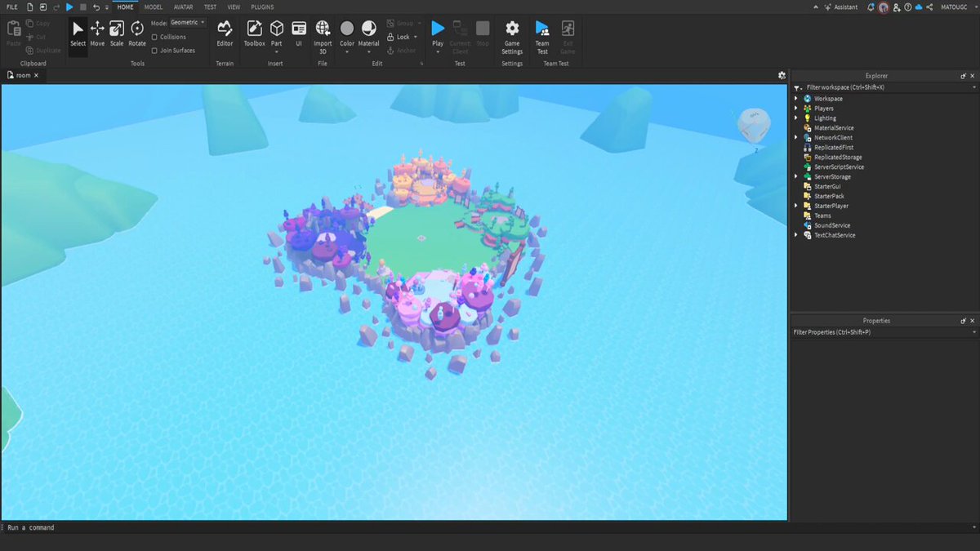The width and height of the screenshot is (980, 551).
Task: Open the Material dropdown arrow
Action: [369, 51]
